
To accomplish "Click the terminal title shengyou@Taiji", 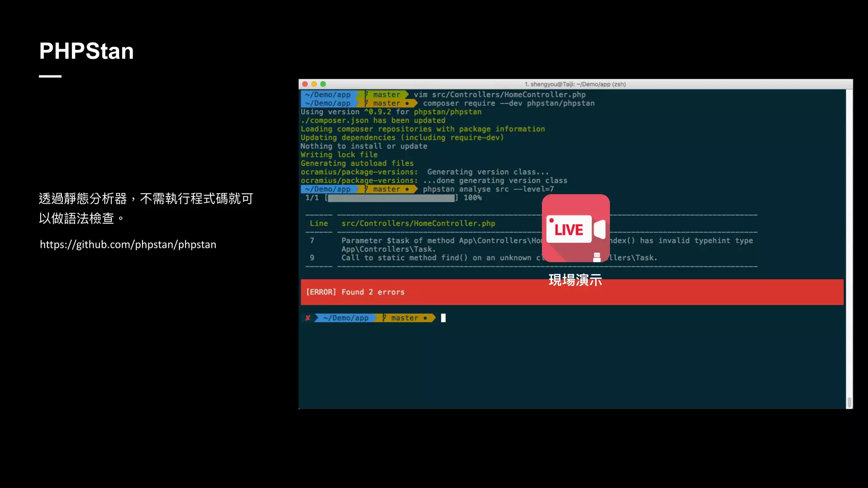I will [x=575, y=84].
